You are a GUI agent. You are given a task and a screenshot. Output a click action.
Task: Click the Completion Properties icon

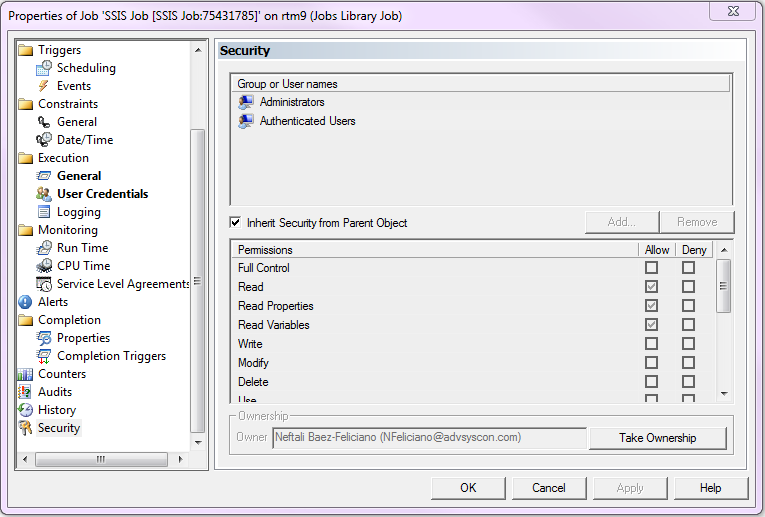[44, 338]
